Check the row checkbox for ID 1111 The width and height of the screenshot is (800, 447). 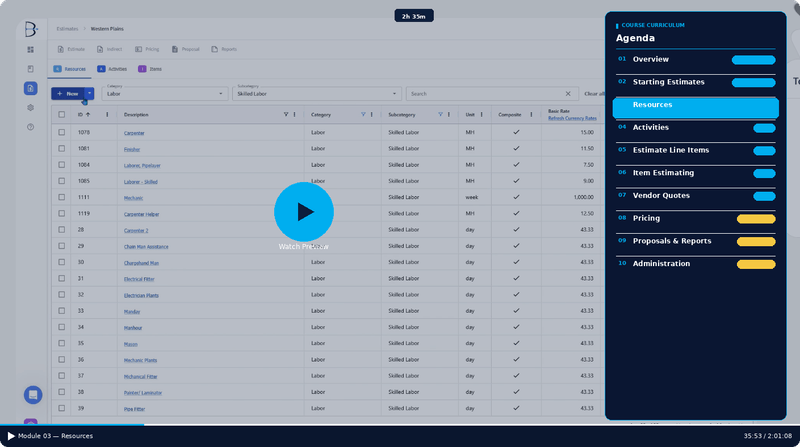[x=62, y=197]
